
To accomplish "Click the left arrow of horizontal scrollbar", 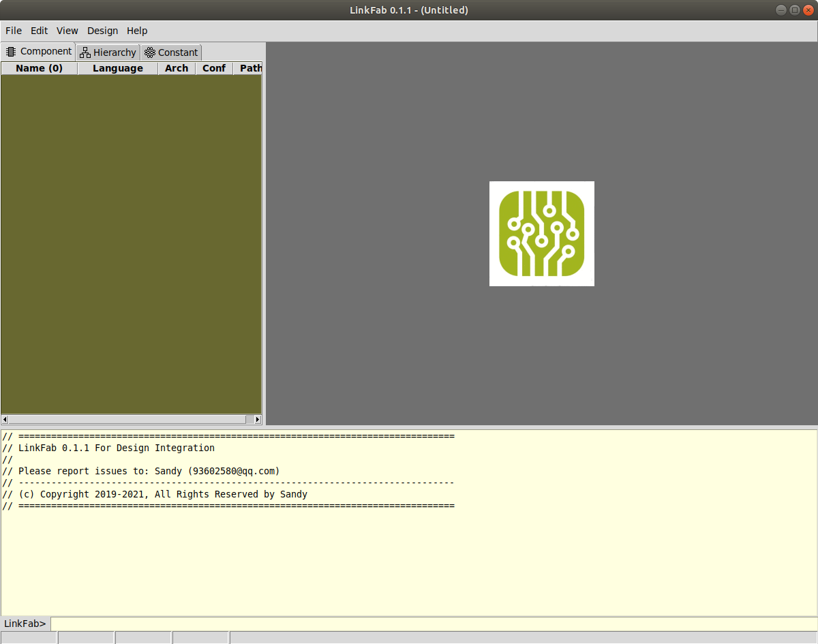I will pyautogui.click(x=5, y=419).
